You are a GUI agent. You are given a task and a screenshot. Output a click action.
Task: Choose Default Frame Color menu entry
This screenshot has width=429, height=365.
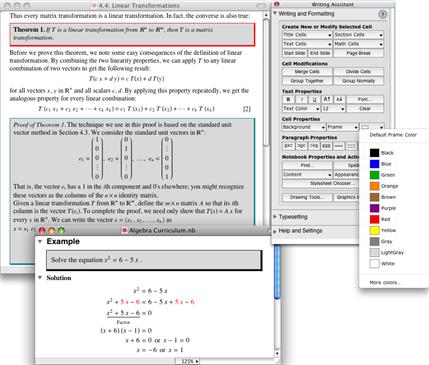pyautogui.click(x=393, y=135)
